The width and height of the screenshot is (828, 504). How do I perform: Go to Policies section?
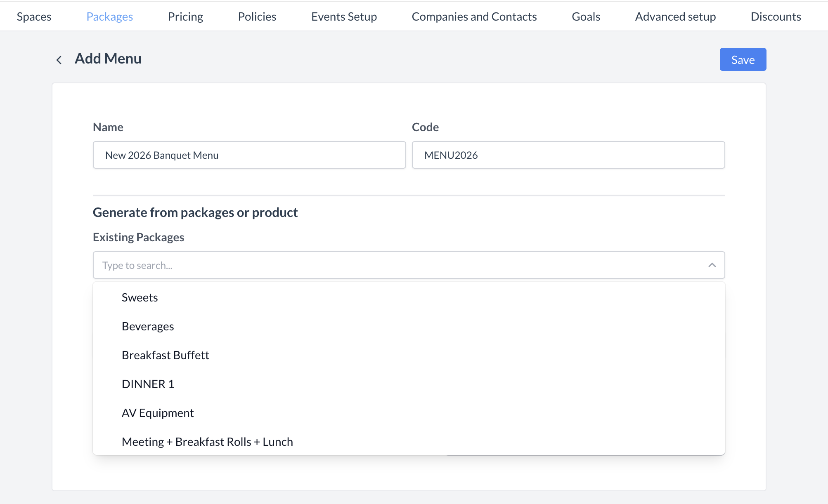tap(257, 16)
